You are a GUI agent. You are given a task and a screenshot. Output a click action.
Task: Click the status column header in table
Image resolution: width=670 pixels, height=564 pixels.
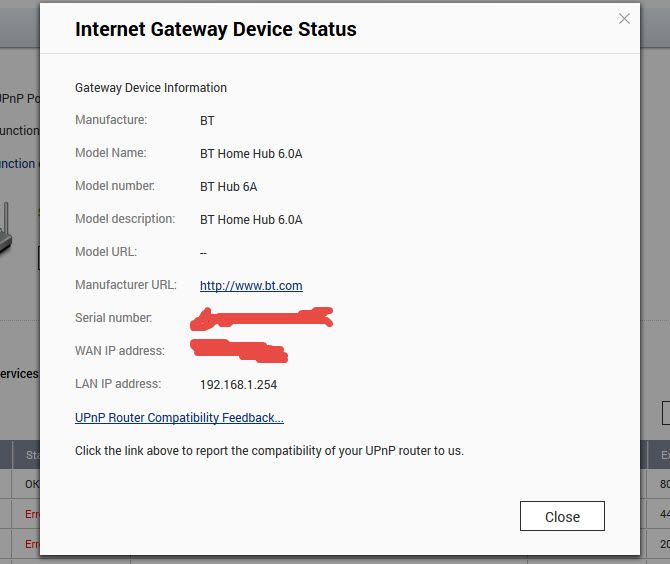click(x=32, y=456)
